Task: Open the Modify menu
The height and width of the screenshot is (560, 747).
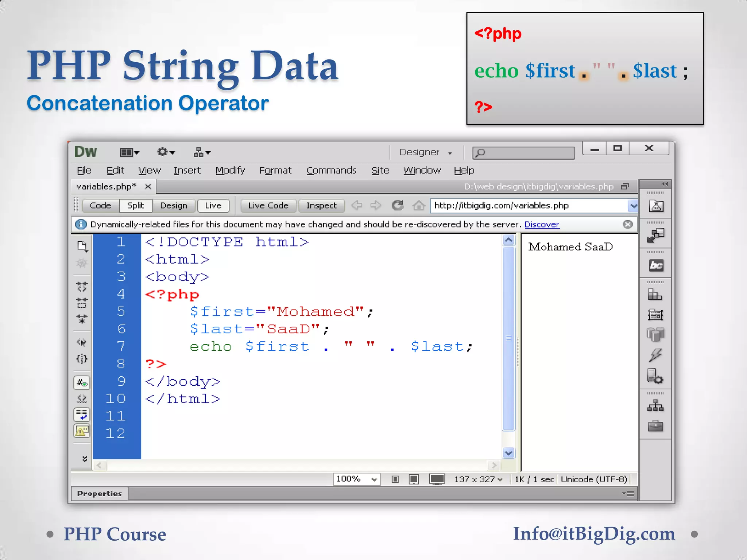Action: tap(230, 170)
